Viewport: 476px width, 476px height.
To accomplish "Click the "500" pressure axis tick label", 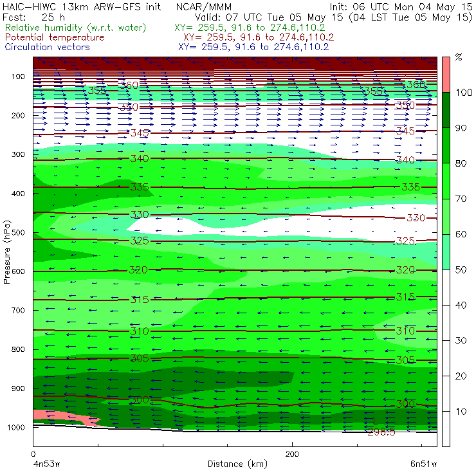I will click(x=18, y=233).
